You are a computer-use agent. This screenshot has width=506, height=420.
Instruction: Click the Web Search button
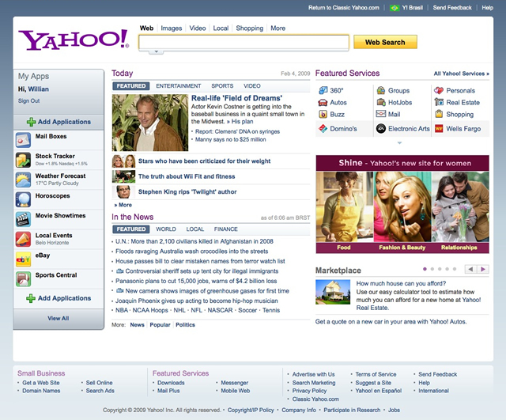[x=385, y=42]
